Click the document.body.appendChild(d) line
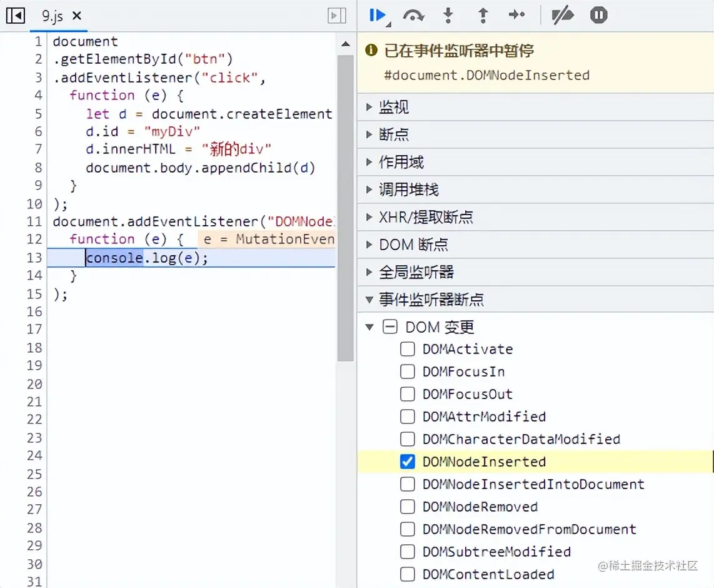This screenshot has height=588, width=714. click(x=200, y=168)
